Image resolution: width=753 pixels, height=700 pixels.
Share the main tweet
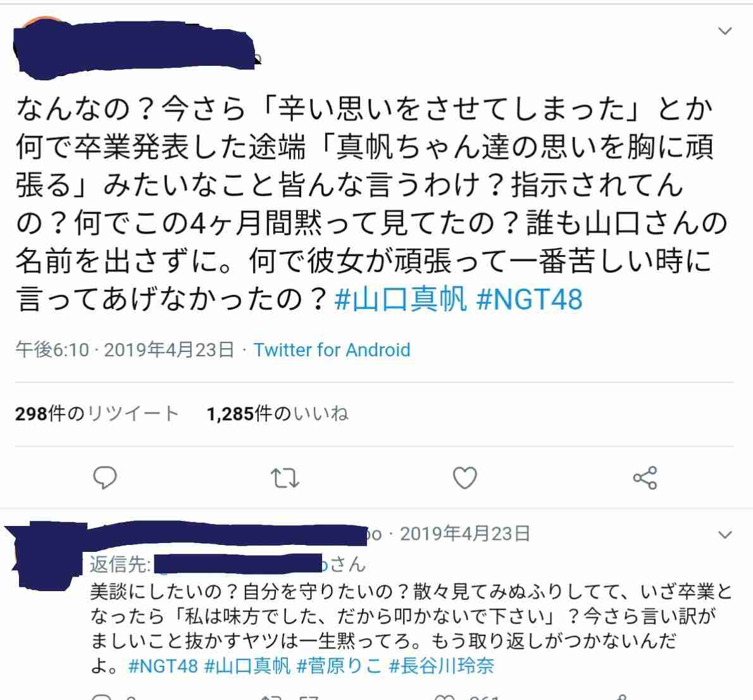(x=645, y=478)
